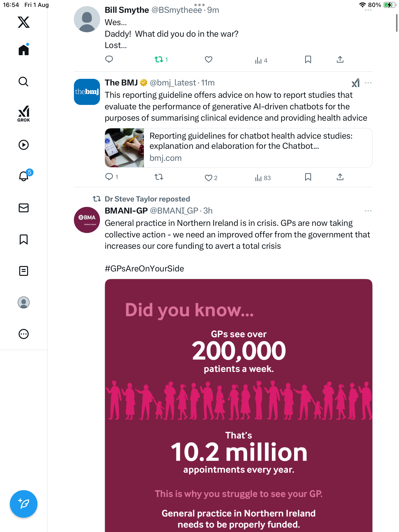Like Bill Smythe's post

pos(208,59)
